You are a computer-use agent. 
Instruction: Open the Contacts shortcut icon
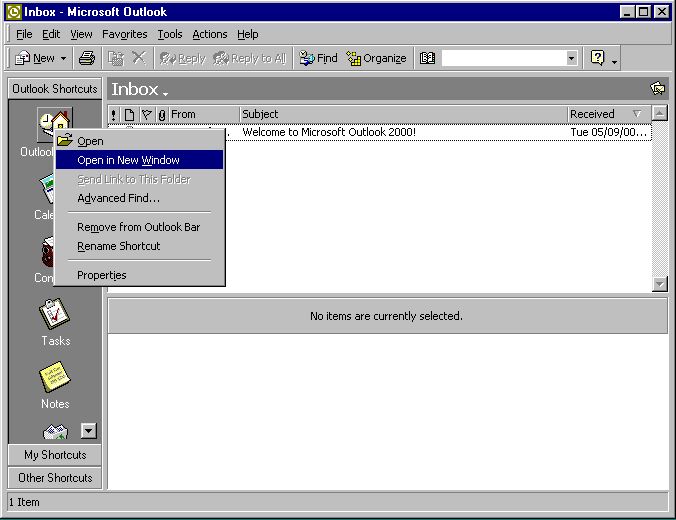[x=47, y=252]
